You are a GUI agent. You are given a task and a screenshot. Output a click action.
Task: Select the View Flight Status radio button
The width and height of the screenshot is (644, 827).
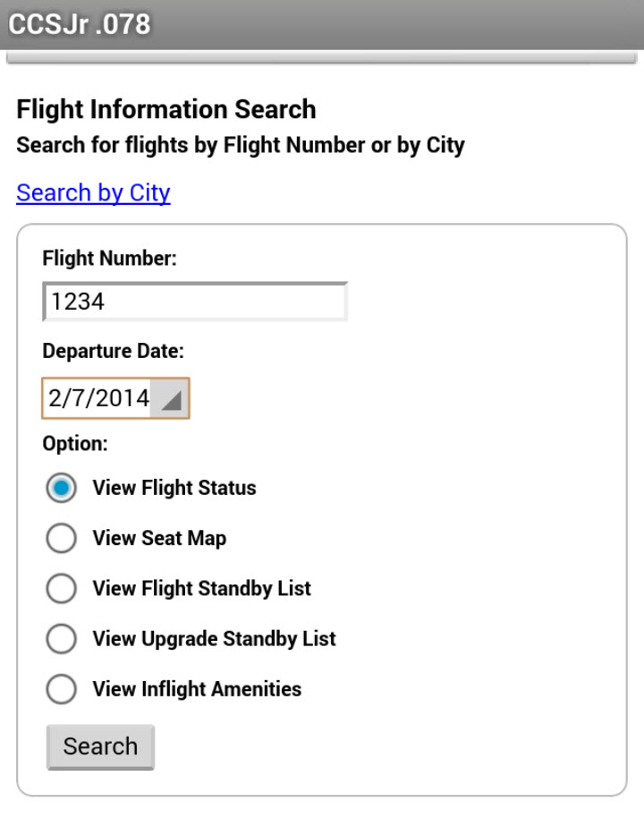coord(62,489)
